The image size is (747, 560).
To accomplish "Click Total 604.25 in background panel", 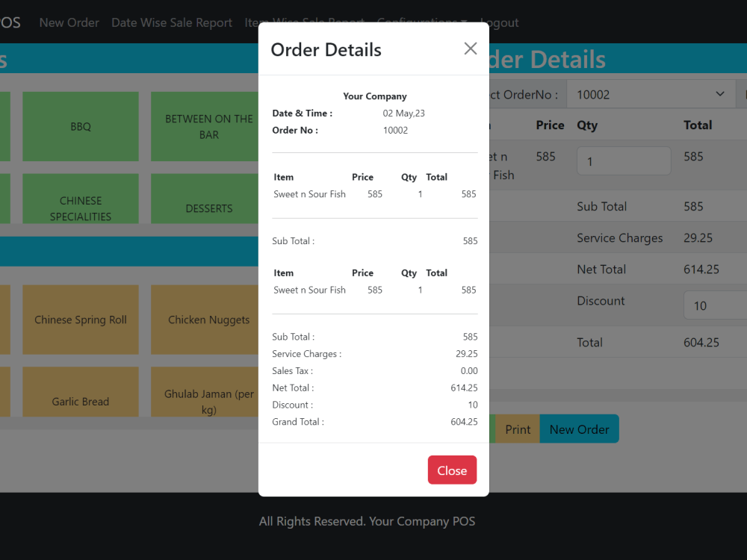I will click(701, 342).
